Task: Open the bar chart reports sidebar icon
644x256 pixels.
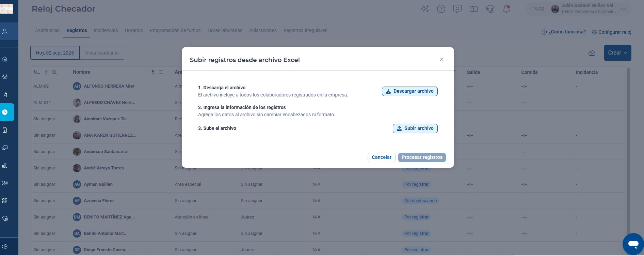Action: (x=5, y=165)
